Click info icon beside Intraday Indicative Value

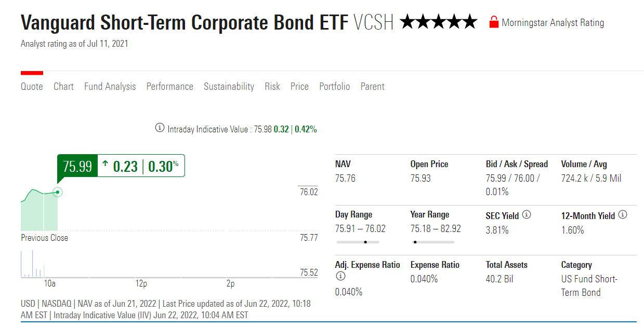click(160, 128)
